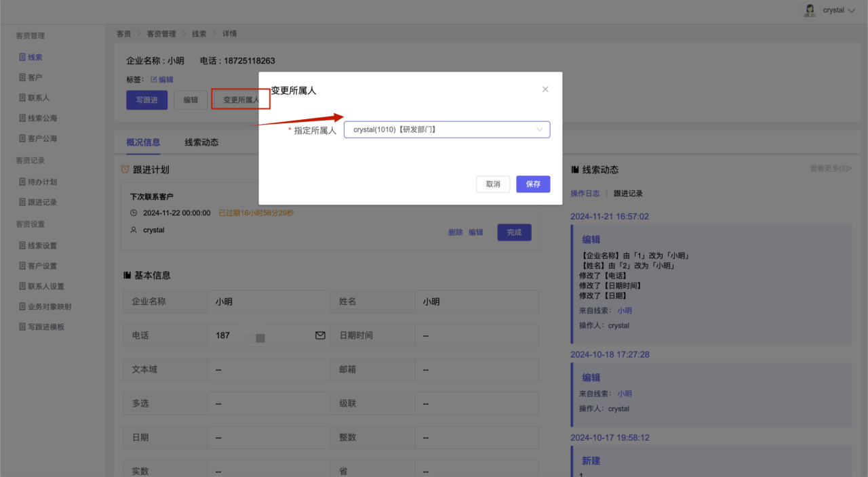Click 查看更多(3) link
Screen dimensions: 868x477
click(x=831, y=168)
